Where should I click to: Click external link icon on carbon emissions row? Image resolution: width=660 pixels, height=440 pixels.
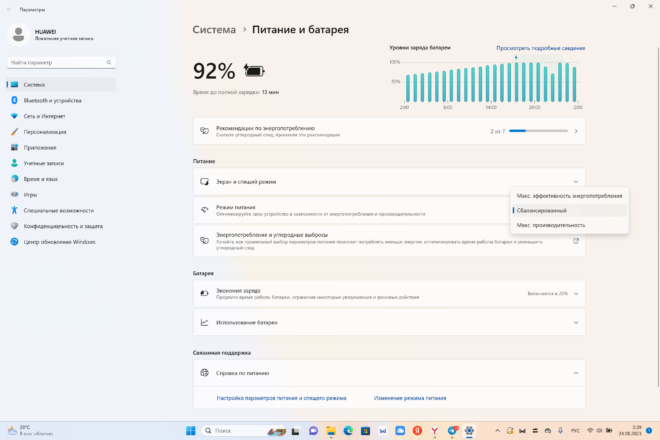(576, 241)
